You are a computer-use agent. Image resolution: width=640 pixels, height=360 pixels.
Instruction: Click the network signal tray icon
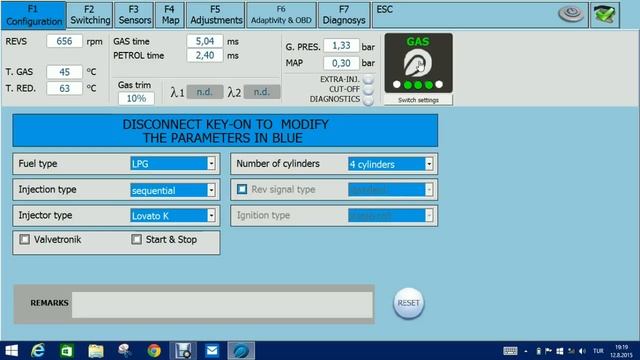click(x=571, y=351)
